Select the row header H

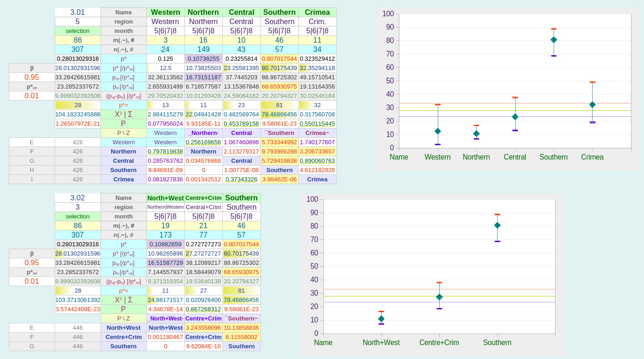(x=32, y=170)
